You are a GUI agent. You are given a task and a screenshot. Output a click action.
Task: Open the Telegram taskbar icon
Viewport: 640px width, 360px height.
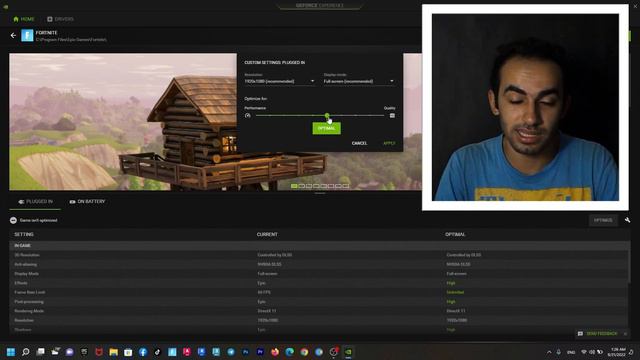(231, 352)
